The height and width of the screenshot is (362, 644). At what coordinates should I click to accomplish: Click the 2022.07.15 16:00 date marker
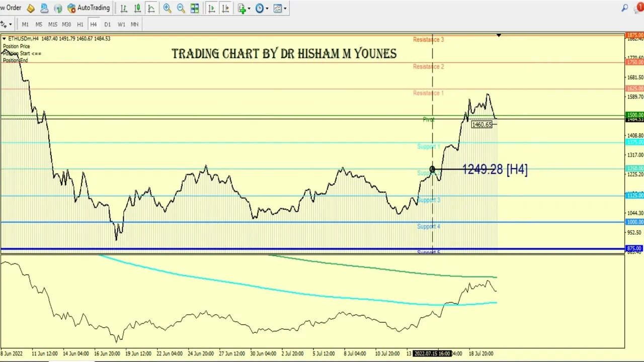pos(432,353)
